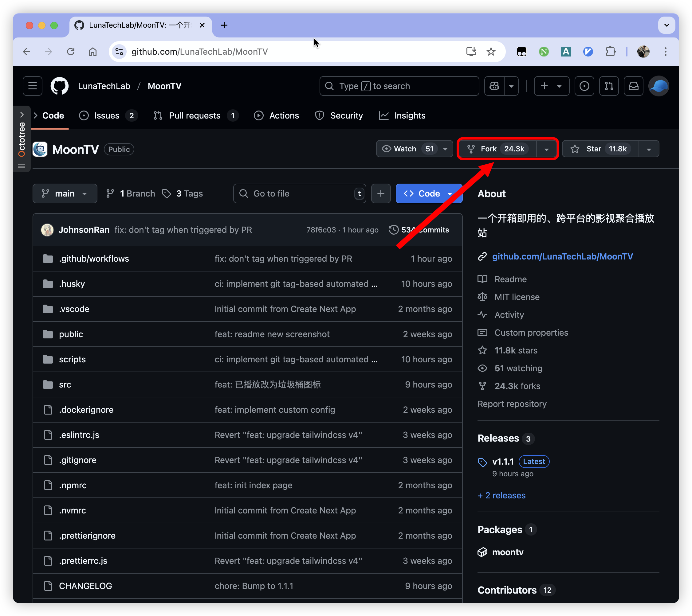Expand the Fork options dropdown arrow
The width and height of the screenshot is (692, 616).
click(x=546, y=149)
